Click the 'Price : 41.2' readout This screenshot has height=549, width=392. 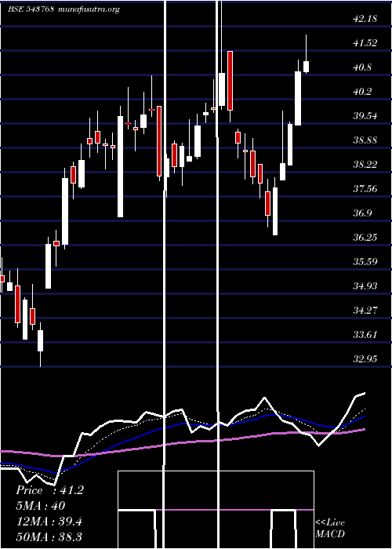point(49,490)
